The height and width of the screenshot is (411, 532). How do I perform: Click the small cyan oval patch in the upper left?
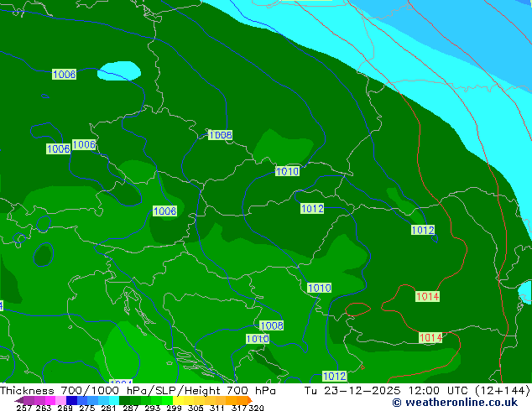coord(119,70)
